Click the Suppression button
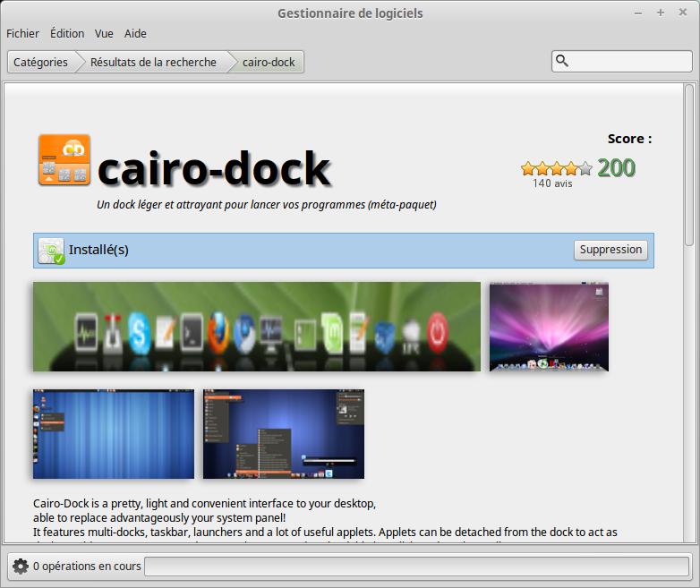 pyautogui.click(x=610, y=250)
